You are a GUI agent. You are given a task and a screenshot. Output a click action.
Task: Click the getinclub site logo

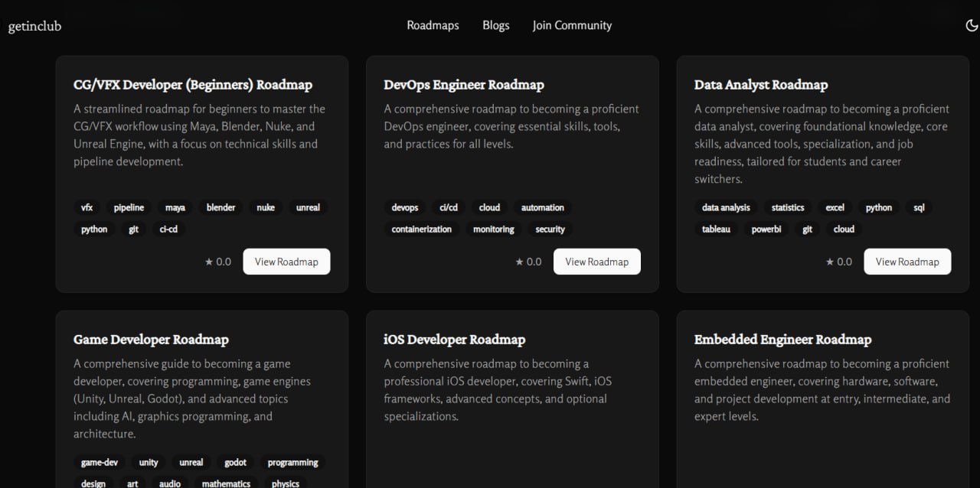pos(34,26)
